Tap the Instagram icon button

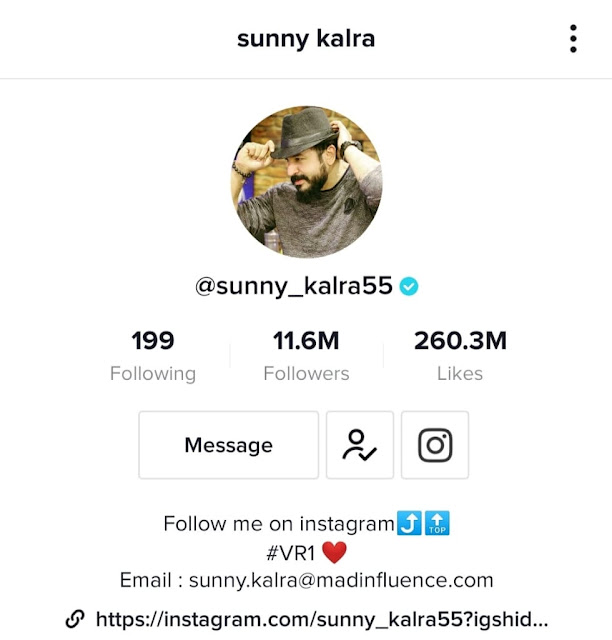coord(435,445)
